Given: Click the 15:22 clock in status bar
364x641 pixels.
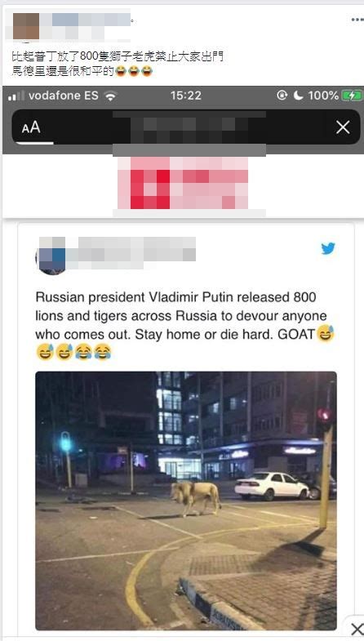Looking at the screenshot, I should point(186,96).
